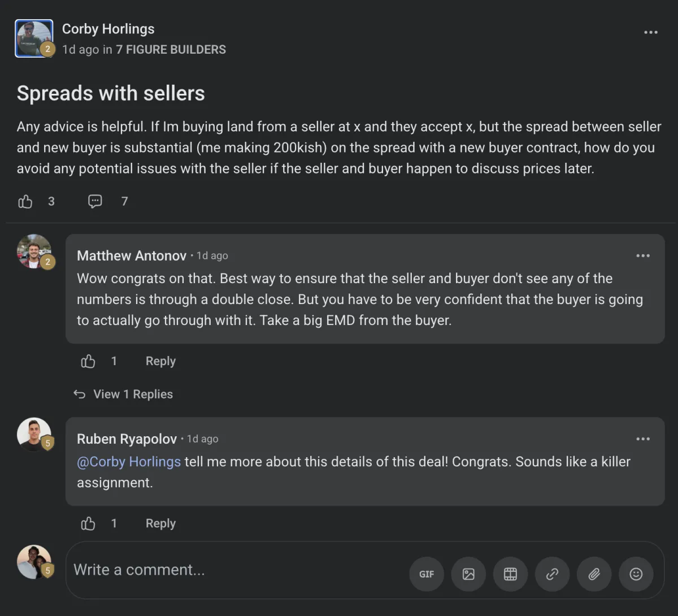Add a video to the comment
The height and width of the screenshot is (616, 678).
510,574
